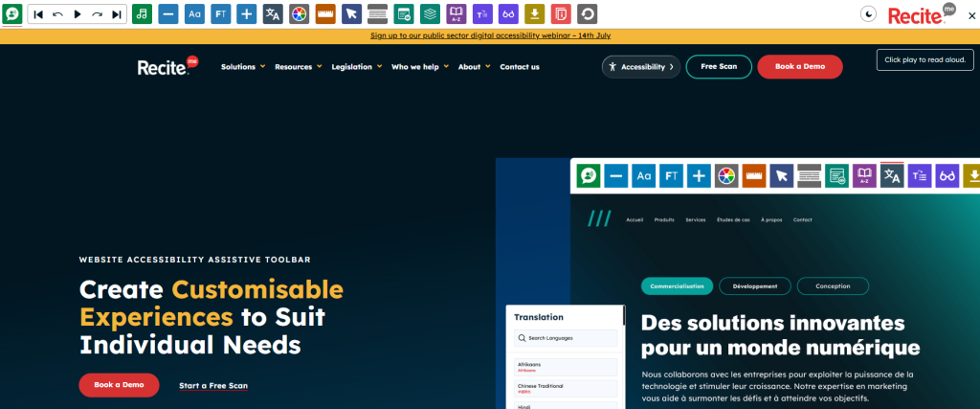Click Accueil in demo image navigation
980x409 pixels.
click(635, 220)
